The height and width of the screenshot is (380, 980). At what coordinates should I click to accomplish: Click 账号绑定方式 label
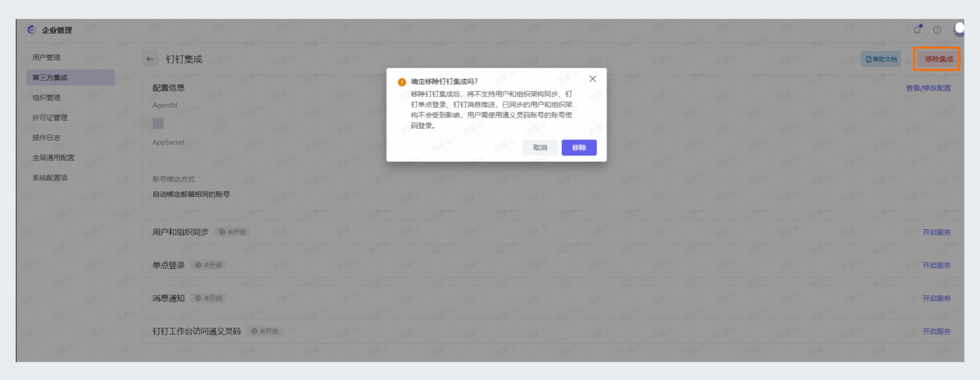173,179
